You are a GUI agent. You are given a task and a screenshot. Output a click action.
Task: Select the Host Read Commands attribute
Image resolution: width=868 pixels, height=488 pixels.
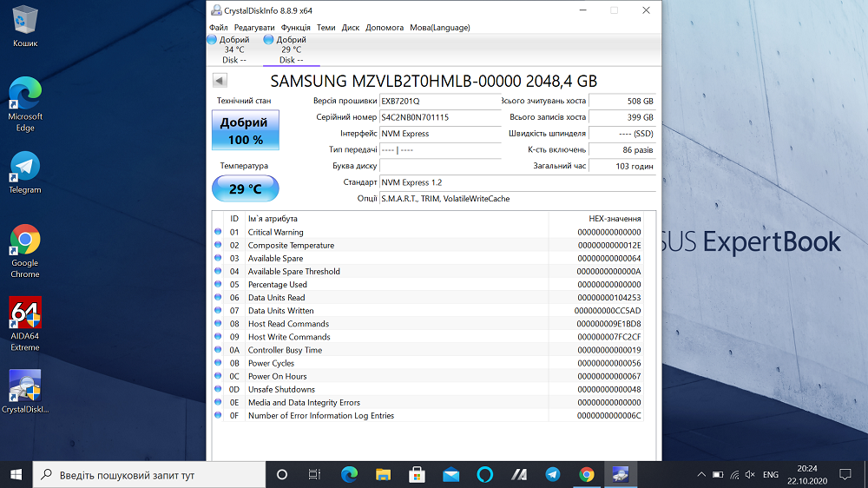click(x=428, y=324)
